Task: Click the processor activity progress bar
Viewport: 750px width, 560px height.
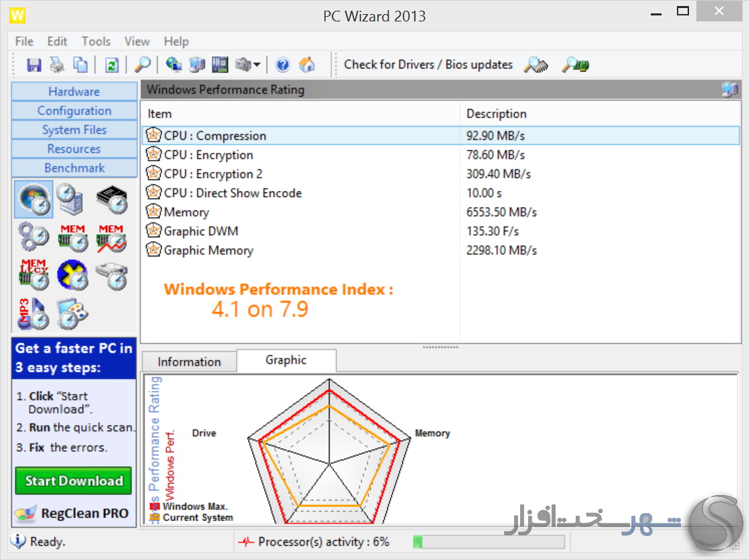Action: (x=489, y=542)
